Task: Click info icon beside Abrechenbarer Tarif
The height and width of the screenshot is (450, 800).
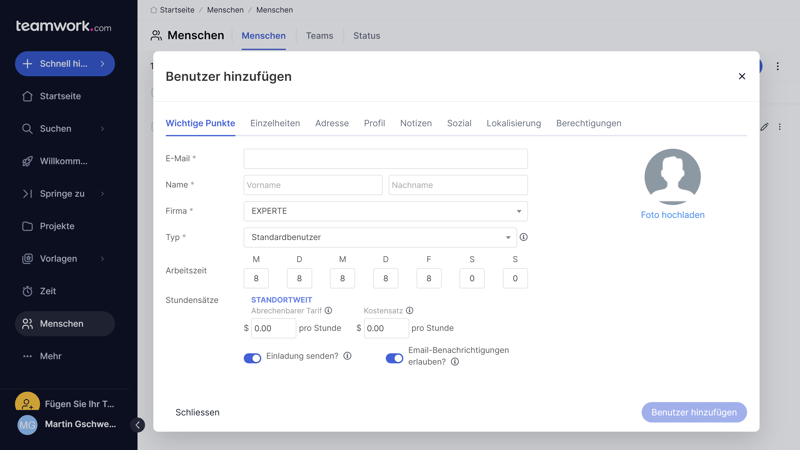Action: coord(328,311)
